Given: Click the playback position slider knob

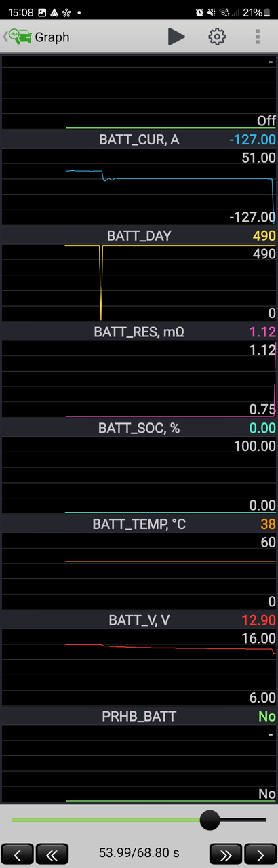Looking at the screenshot, I should click(210, 820).
